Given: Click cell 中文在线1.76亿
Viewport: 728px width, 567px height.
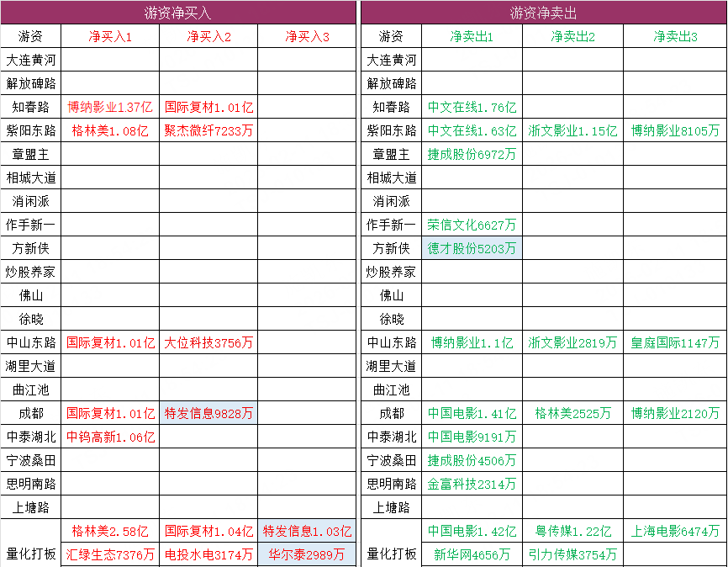Looking at the screenshot, I should click(472, 107).
